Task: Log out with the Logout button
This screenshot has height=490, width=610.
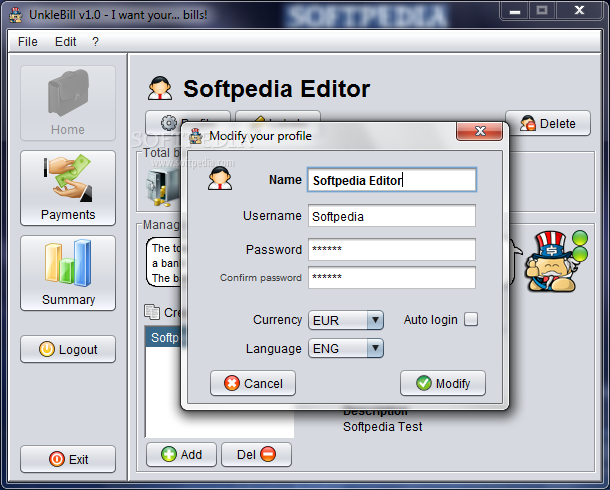Action: pos(68,349)
